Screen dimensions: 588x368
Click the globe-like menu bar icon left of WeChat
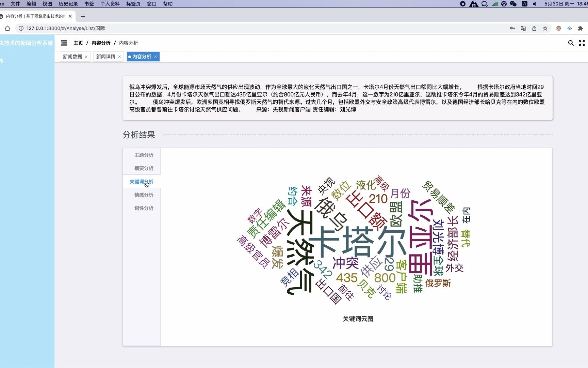[x=504, y=4]
